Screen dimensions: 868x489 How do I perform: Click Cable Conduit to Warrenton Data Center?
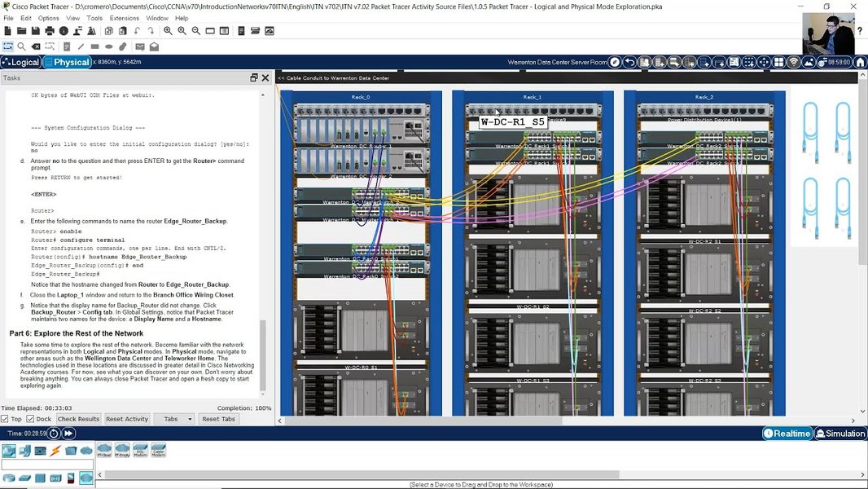pyautogui.click(x=334, y=78)
